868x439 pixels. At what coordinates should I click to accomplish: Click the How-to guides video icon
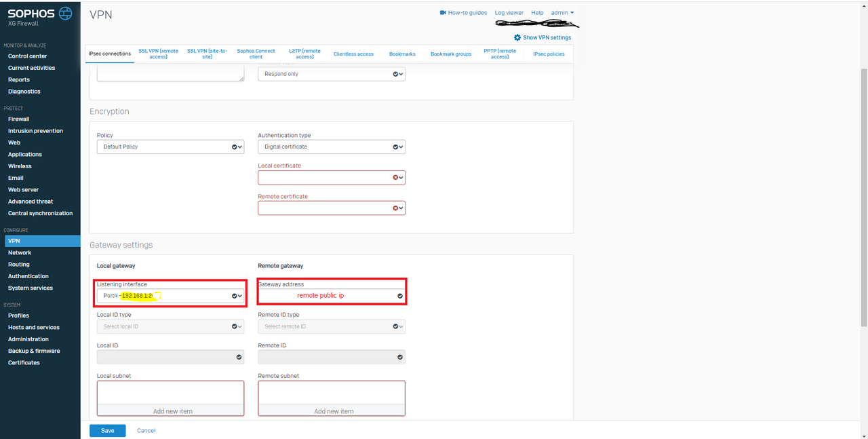tap(443, 12)
